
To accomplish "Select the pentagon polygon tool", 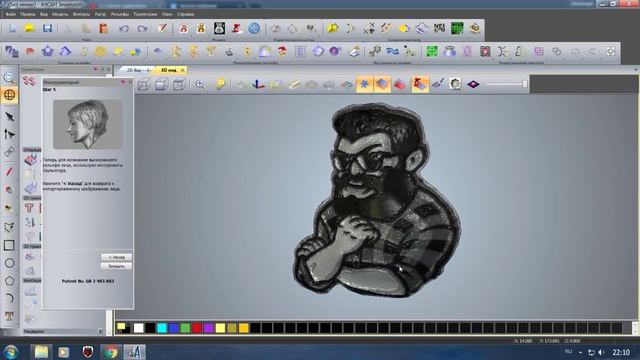I will coord(9,281).
